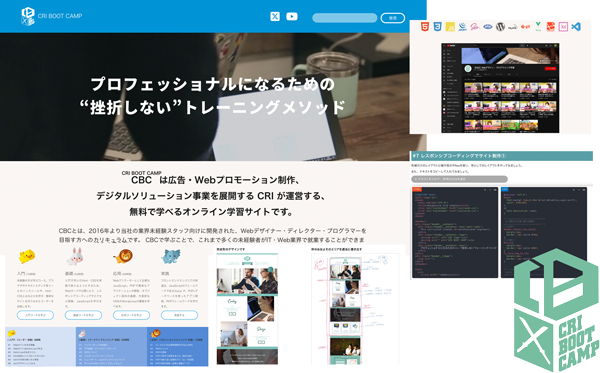Select the lion applied course icon
The width and height of the screenshot is (600, 373).
(123, 256)
